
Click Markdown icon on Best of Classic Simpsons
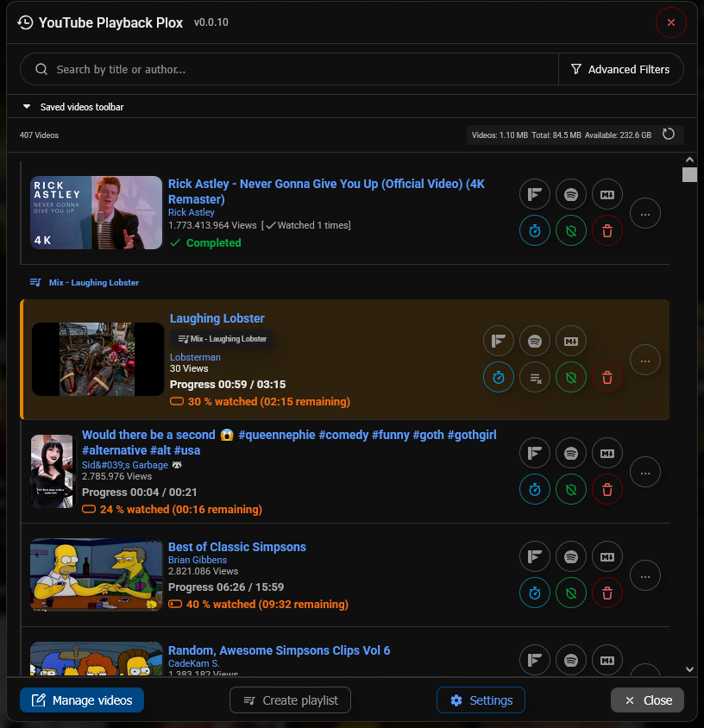607,556
